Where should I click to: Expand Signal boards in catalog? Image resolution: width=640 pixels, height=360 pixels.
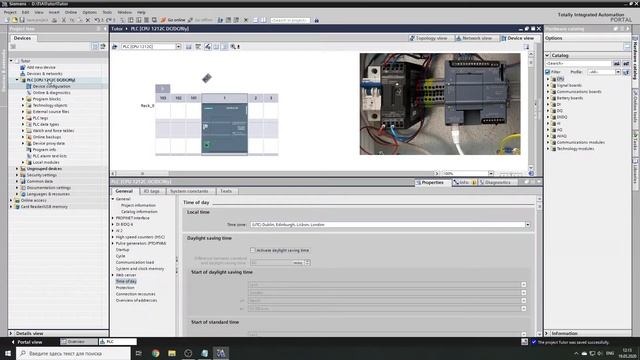[x=548, y=85]
